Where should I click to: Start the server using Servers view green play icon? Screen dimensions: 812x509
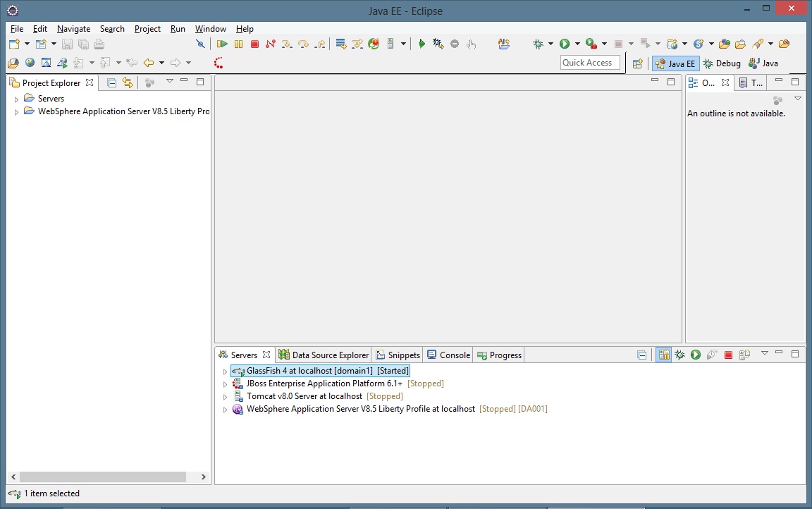click(696, 355)
